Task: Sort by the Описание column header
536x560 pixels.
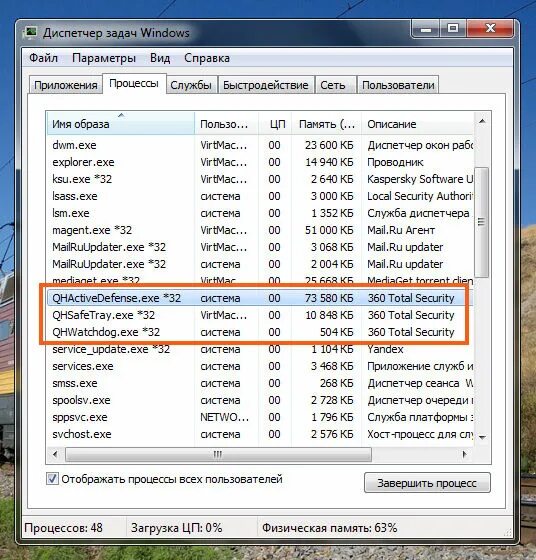Action: click(x=418, y=124)
